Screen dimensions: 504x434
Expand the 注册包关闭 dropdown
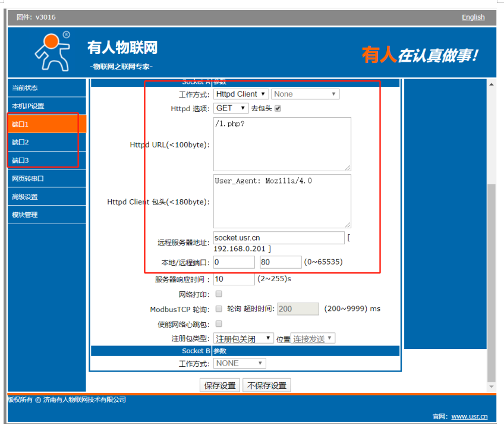243,338
